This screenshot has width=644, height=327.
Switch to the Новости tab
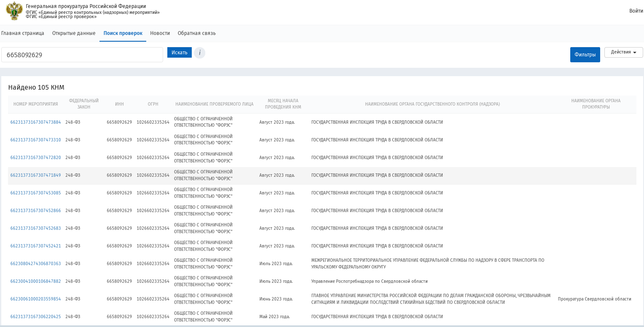[x=160, y=33]
